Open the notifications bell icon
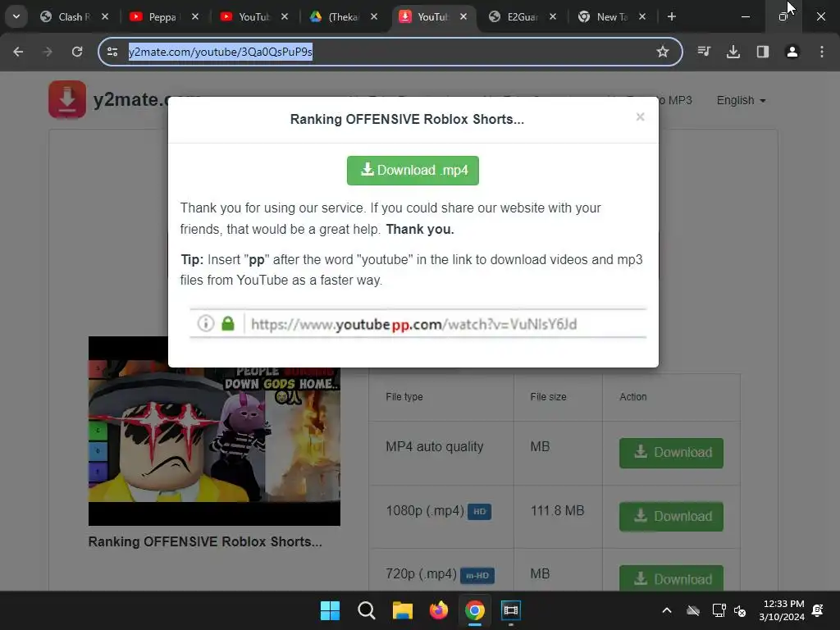 [x=818, y=610]
